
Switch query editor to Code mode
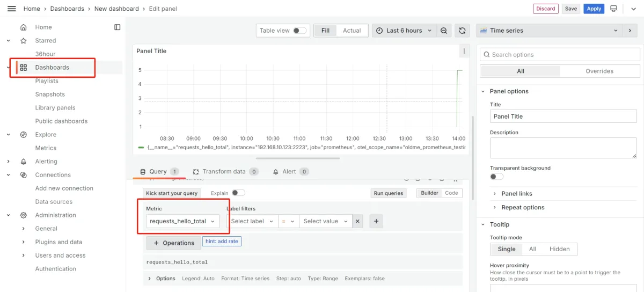point(451,193)
